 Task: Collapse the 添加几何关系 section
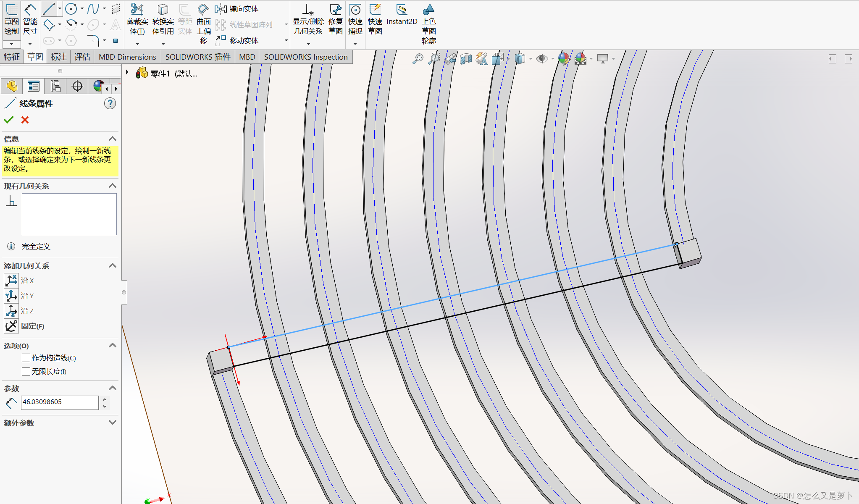click(x=112, y=265)
